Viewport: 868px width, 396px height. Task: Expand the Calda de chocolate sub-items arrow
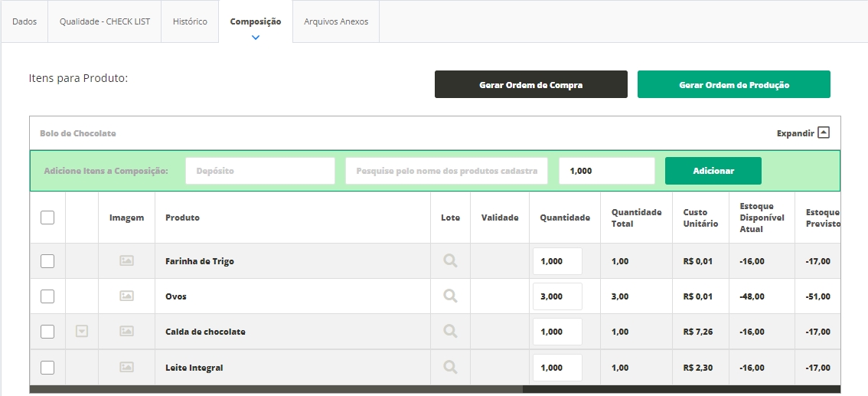(82, 332)
